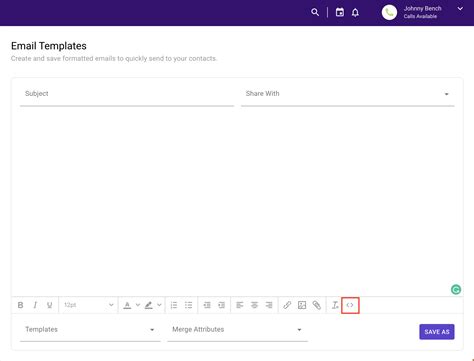Click inside the email body editor
Screen dimensions: 474x361
237,201
